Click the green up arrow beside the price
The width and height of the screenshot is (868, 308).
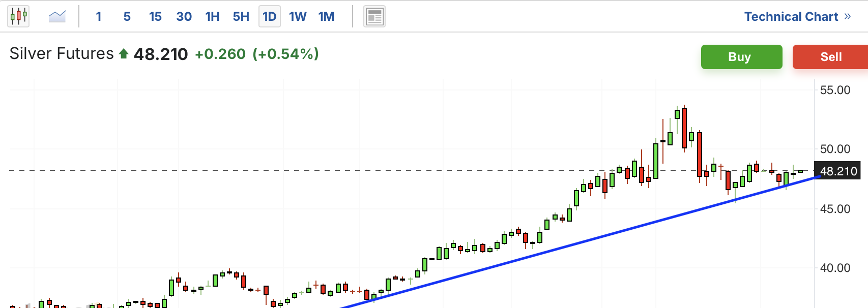pos(124,54)
